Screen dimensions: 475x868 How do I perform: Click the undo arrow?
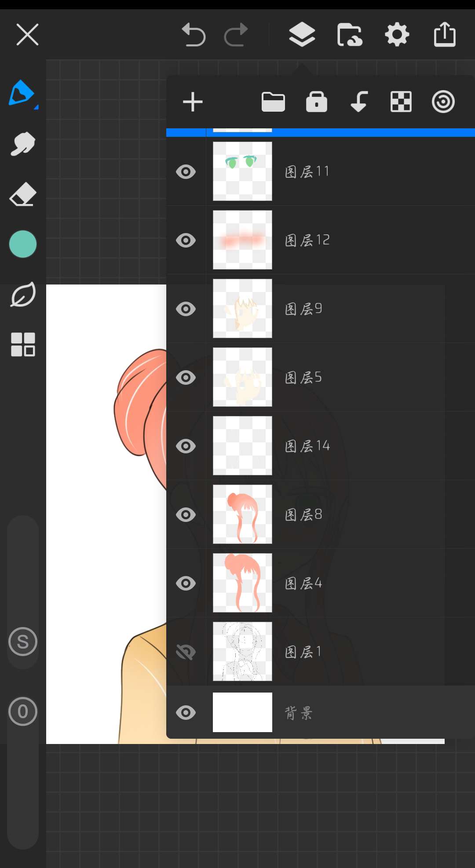(194, 35)
